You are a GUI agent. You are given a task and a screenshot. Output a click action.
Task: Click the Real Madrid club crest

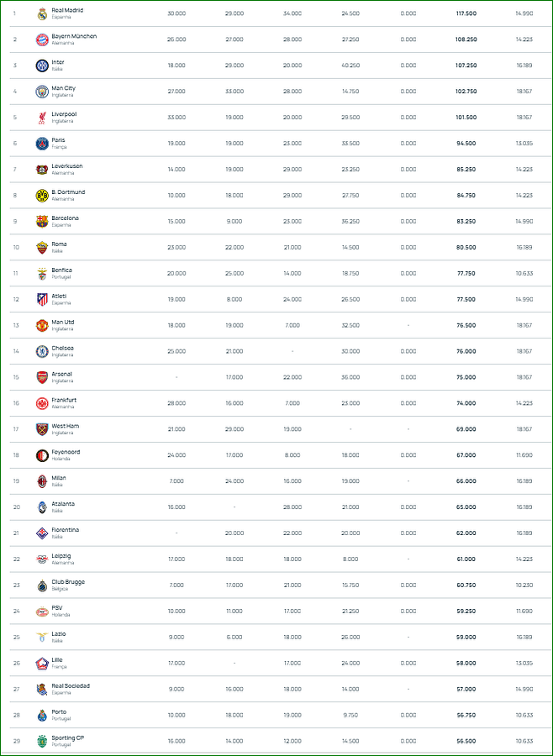[x=43, y=14]
